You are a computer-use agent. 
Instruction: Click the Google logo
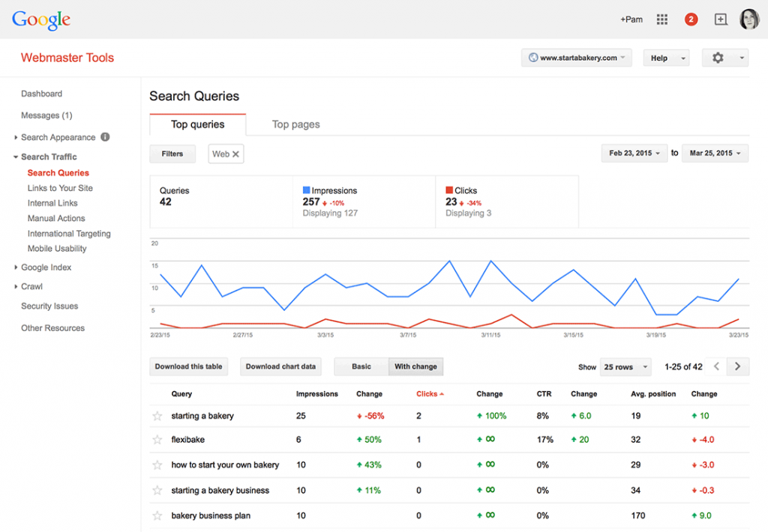(x=41, y=20)
